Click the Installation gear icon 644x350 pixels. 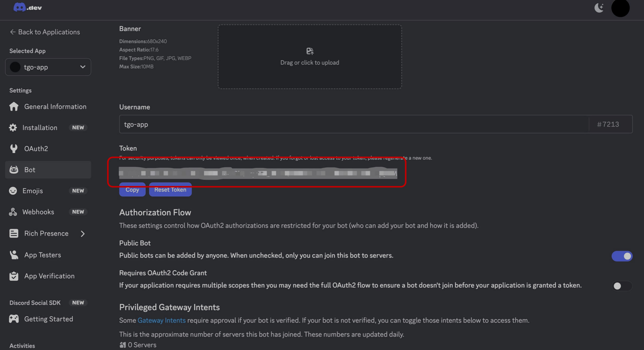pyautogui.click(x=14, y=128)
